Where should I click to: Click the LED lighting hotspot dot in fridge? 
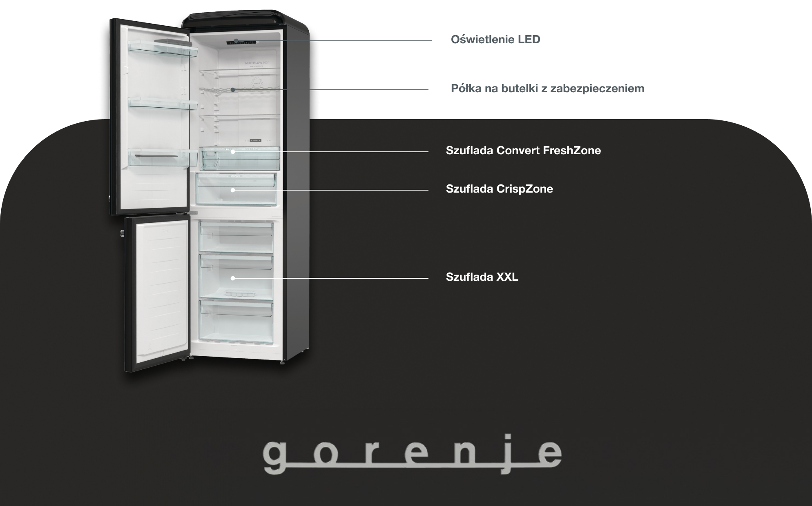click(x=236, y=41)
